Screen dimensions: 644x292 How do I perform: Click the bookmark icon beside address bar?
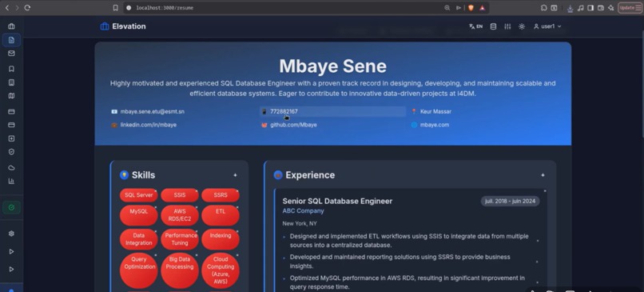115,7
